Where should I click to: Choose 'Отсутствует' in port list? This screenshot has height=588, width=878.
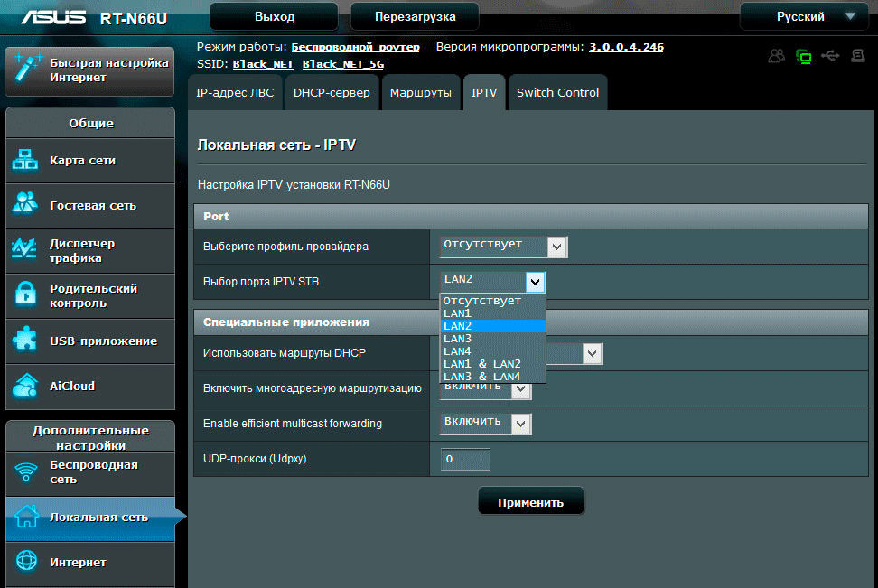pyautogui.click(x=493, y=301)
